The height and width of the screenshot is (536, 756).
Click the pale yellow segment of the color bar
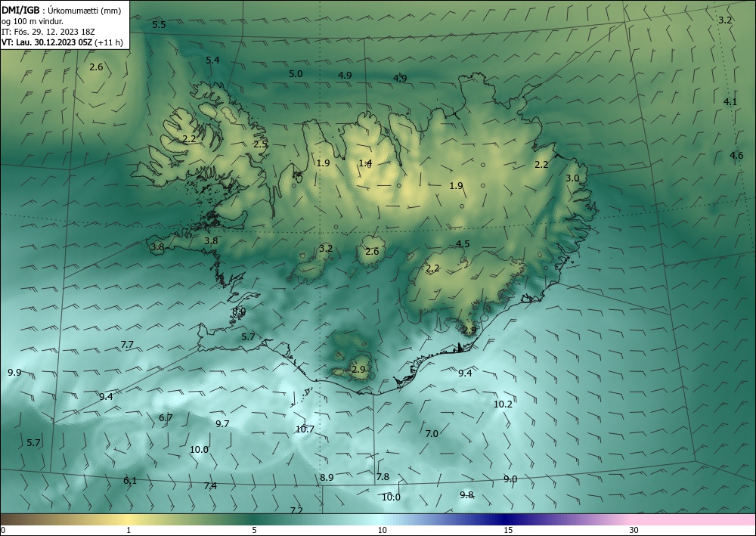[129, 519]
